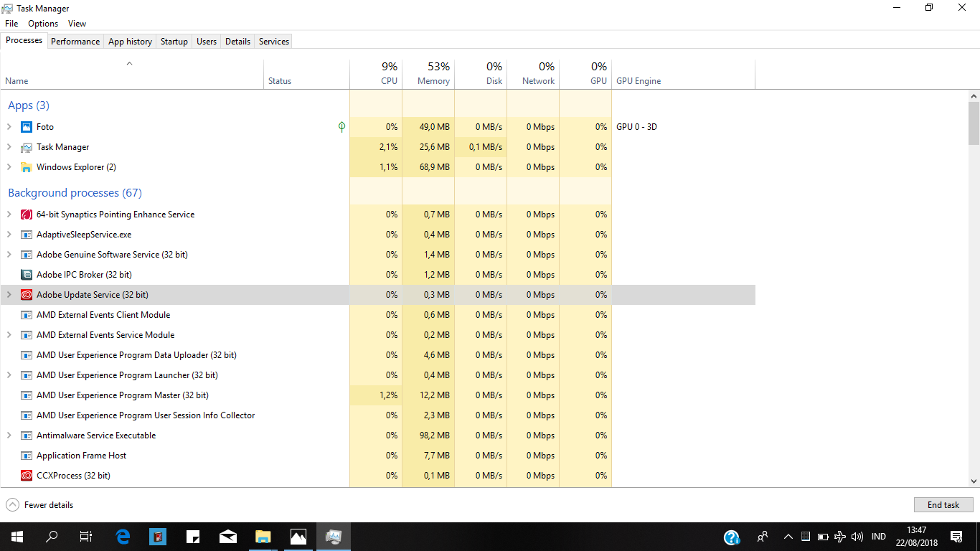Click the Background processes (67) heading

(75, 193)
